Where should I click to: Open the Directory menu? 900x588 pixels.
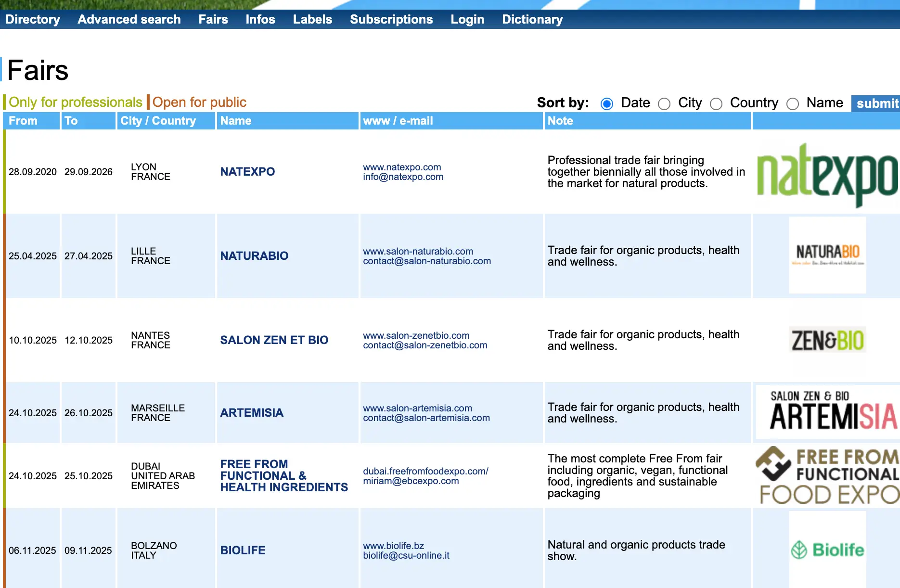pos(33,19)
